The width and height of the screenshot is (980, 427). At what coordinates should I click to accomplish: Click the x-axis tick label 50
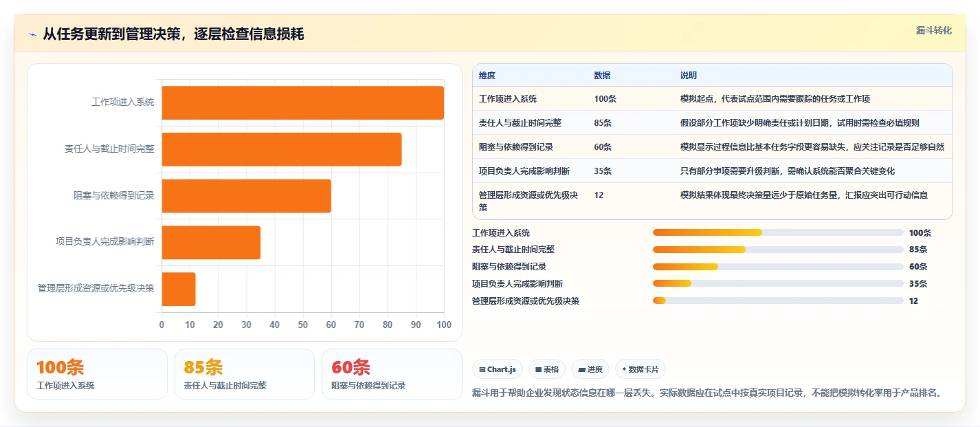[303, 325]
